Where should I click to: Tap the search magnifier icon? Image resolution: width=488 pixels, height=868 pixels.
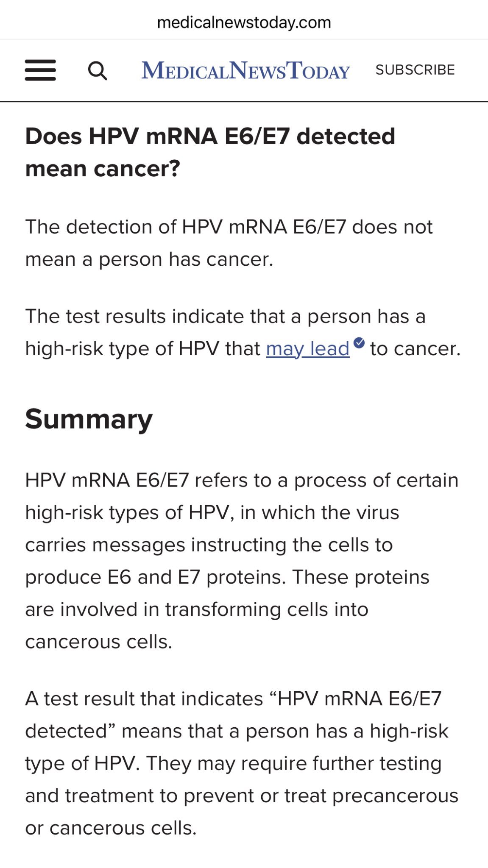tap(98, 70)
